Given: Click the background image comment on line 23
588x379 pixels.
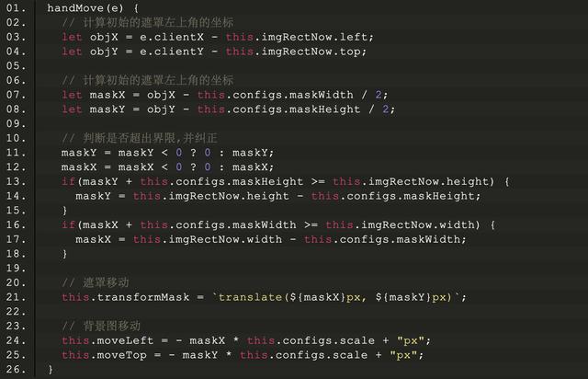Looking at the screenshot, I should coord(101,326).
